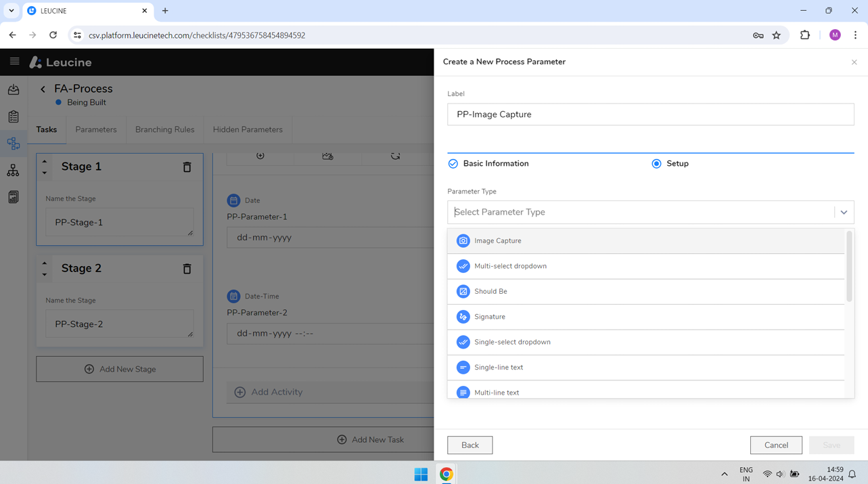Choose Image Capture parameter type
The width and height of the screenshot is (868, 484).
click(x=646, y=241)
